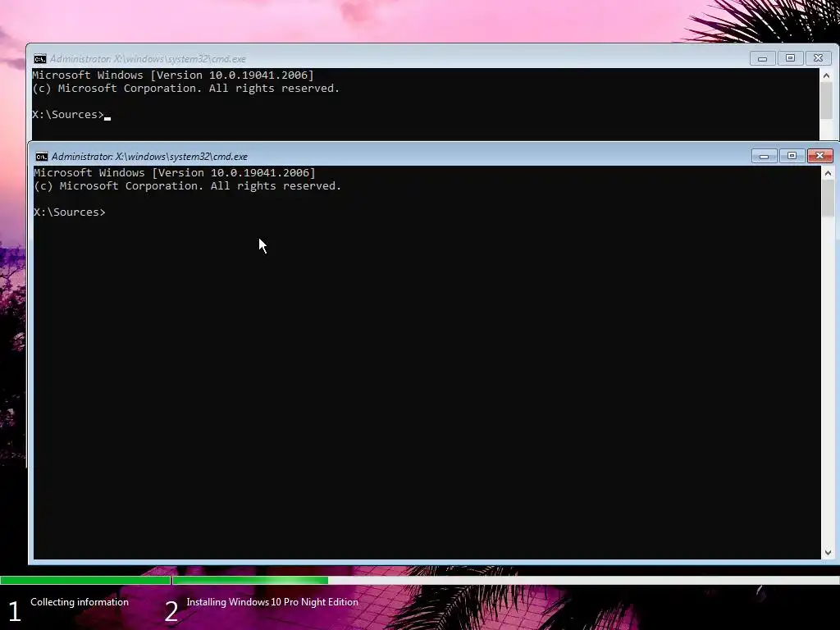Click the front window's scroll down arrow
The image size is (840, 630).
click(828, 552)
